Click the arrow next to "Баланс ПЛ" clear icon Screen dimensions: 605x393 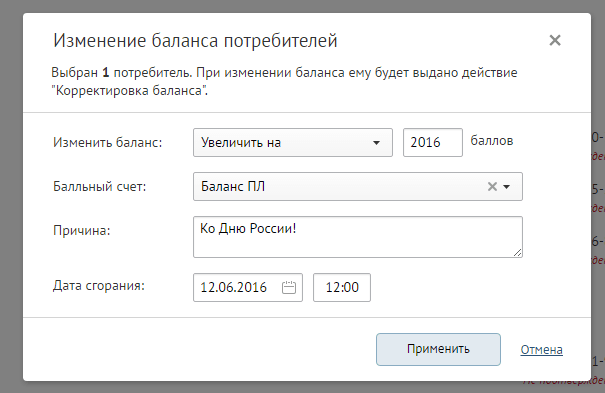point(507,187)
